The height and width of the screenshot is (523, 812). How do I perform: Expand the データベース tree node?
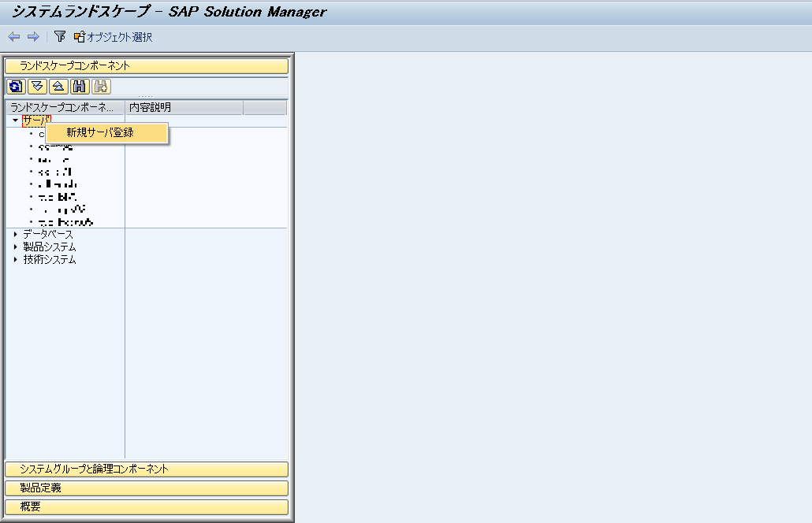point(16,235)
